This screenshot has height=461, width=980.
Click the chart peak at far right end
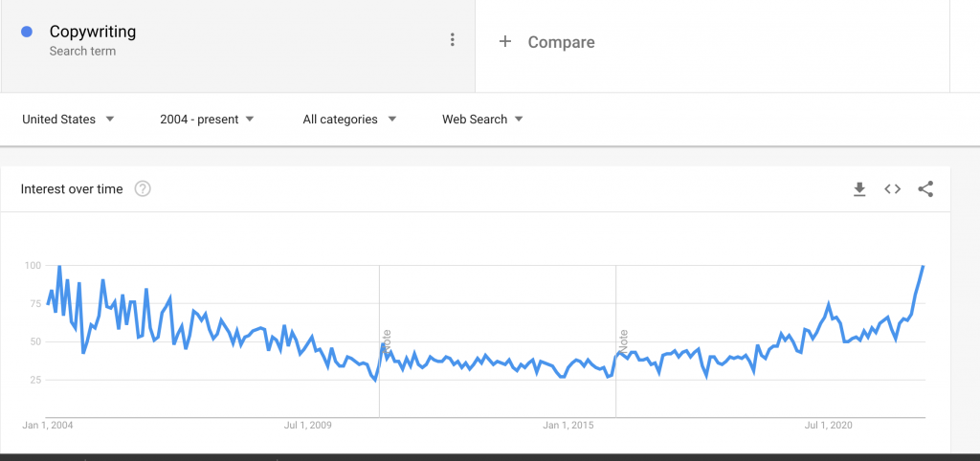point(924,267)
